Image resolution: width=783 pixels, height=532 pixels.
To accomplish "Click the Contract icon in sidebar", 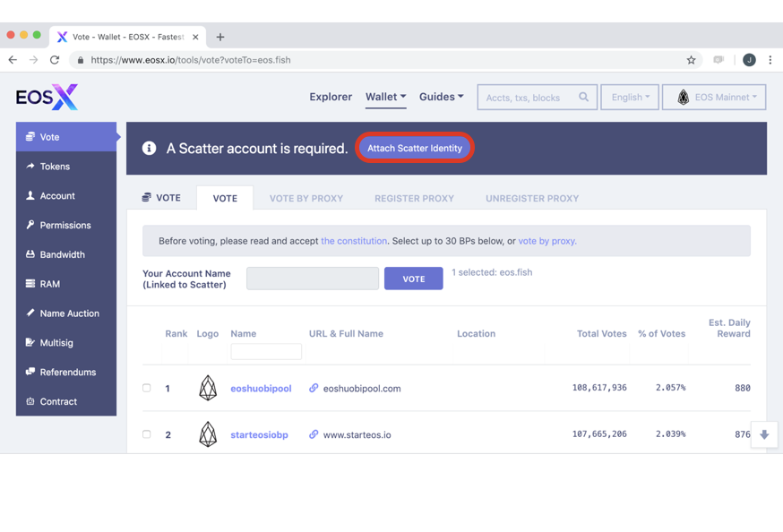I will 30,401.
